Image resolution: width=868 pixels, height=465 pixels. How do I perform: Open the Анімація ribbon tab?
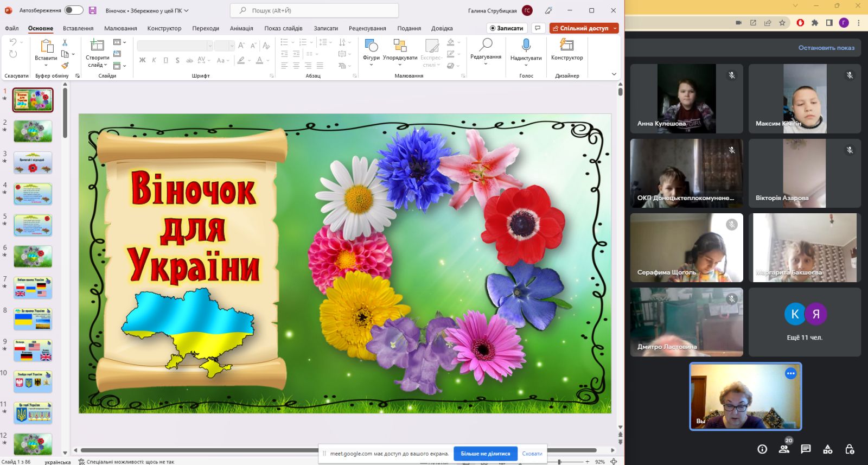click(241, 28)
